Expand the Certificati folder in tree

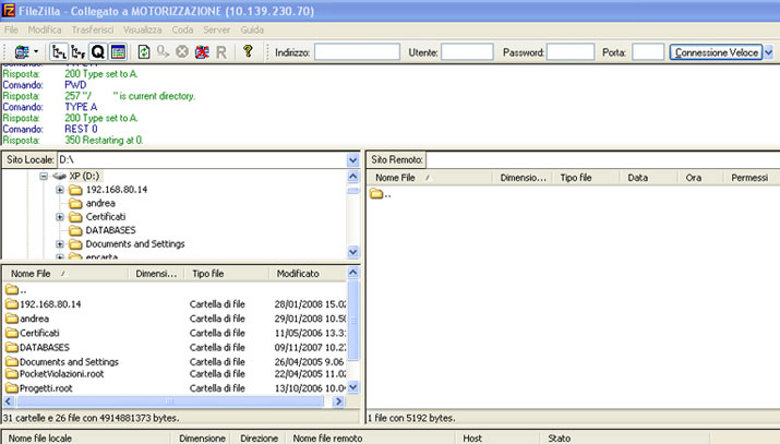(60, 217)
